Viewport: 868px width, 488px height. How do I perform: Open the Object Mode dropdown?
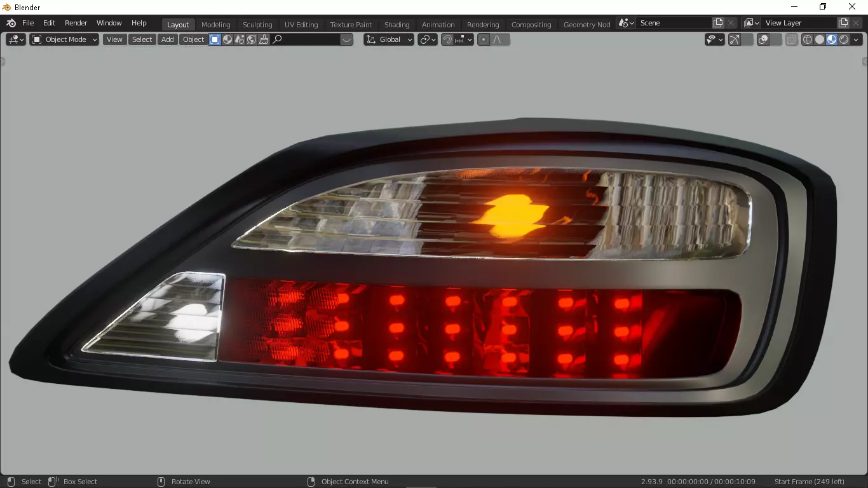pyautogui.click(x=64, y=39)
